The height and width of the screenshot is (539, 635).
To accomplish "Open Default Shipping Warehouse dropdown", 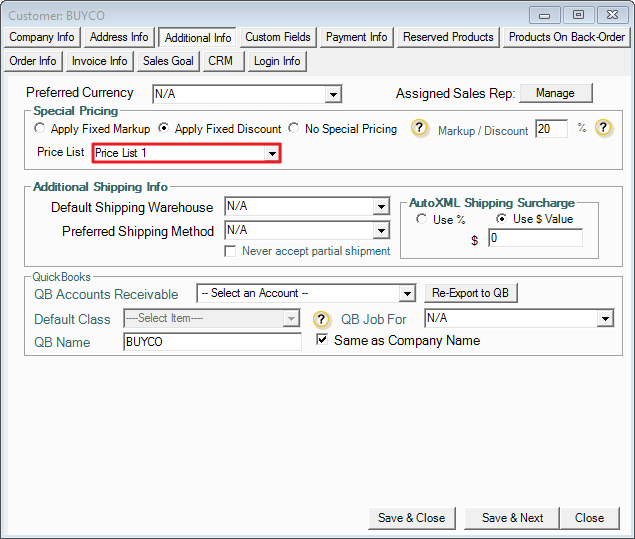I will [x=380, y=207].
